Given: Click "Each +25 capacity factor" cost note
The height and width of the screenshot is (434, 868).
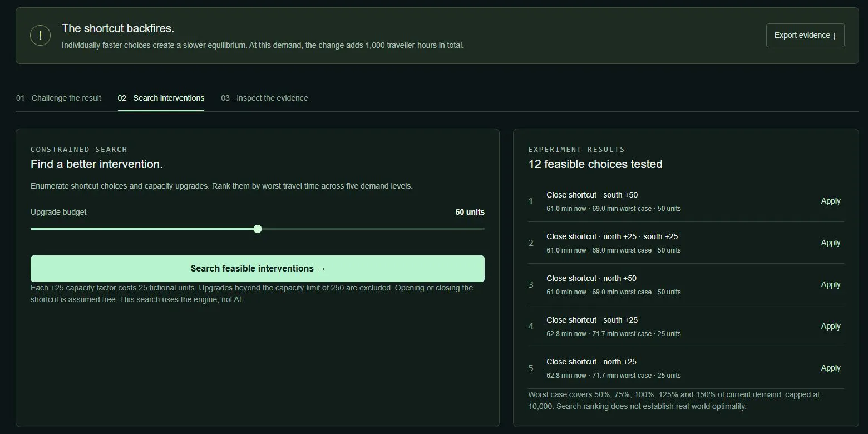Looking at the screenshot, I should point(252,294).
